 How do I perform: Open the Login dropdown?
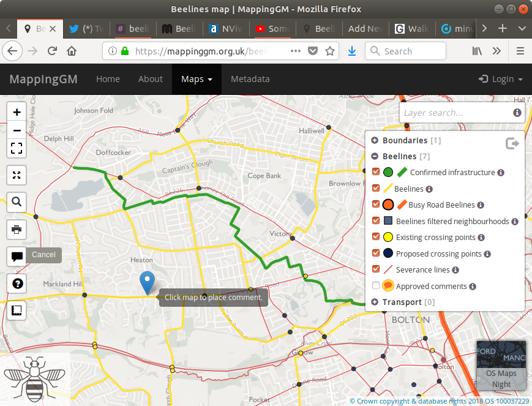point(501,79)
